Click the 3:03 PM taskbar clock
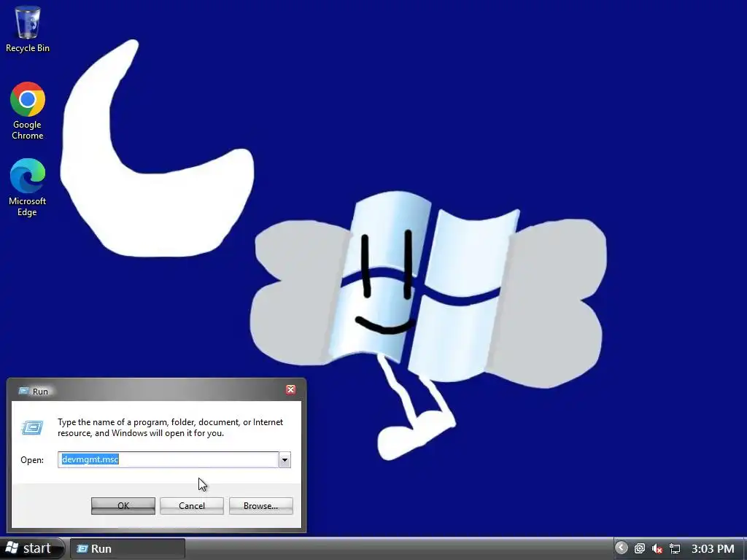 click(713, 548)
